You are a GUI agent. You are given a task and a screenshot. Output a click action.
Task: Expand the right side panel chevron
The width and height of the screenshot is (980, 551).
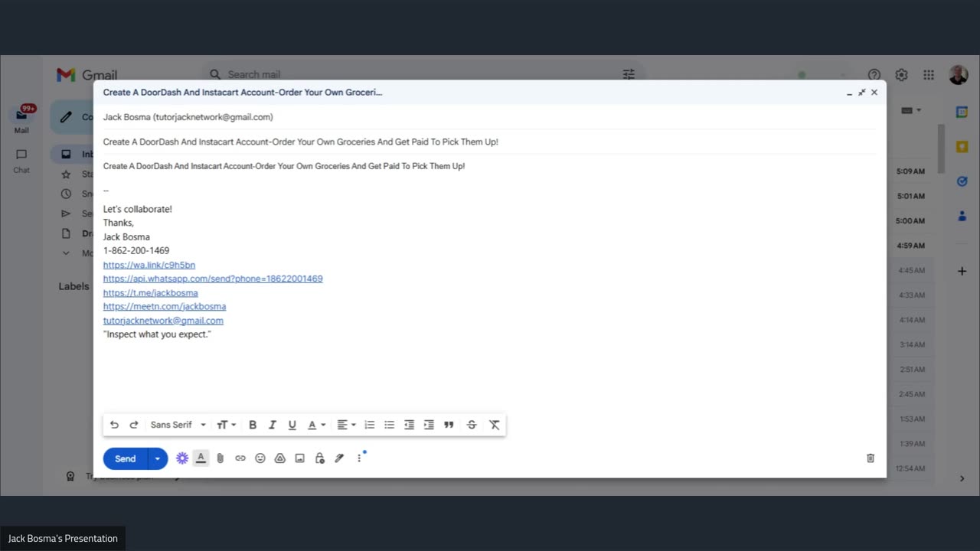click(962, 479)
